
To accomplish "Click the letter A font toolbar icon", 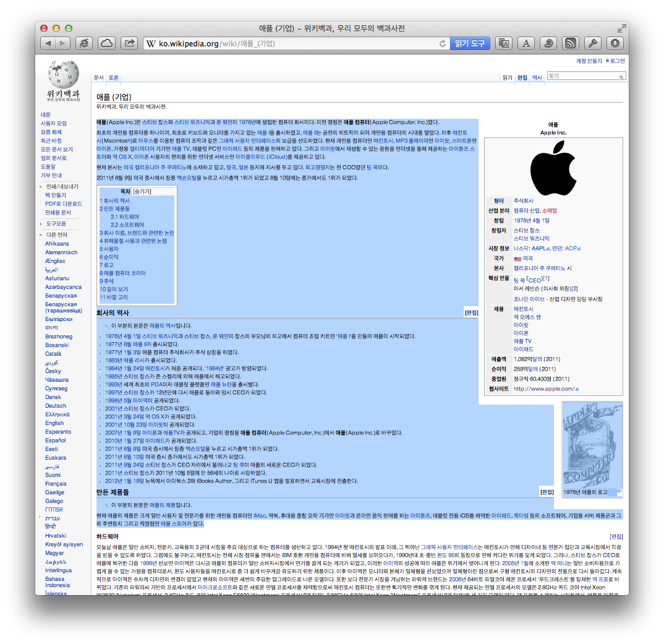I will click(x=526, y=43).
